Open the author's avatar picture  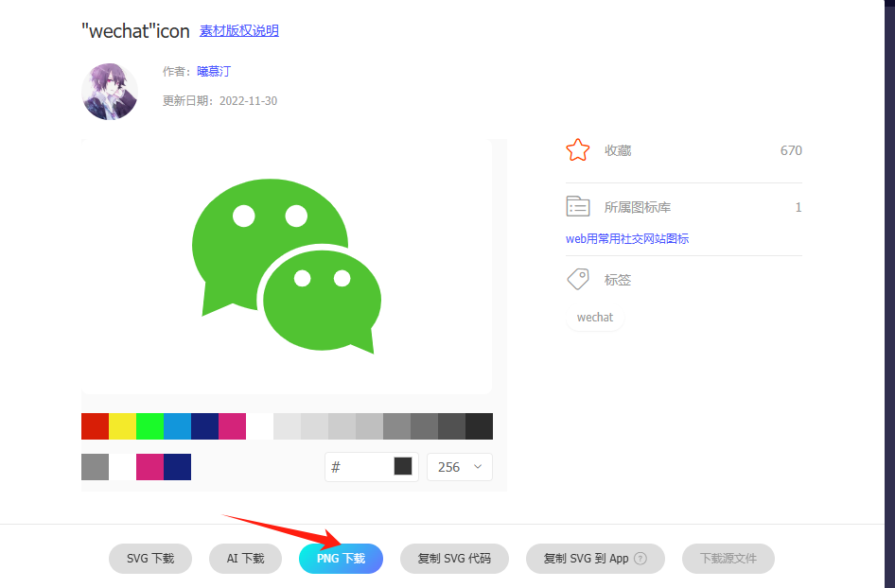pos(110,92)
